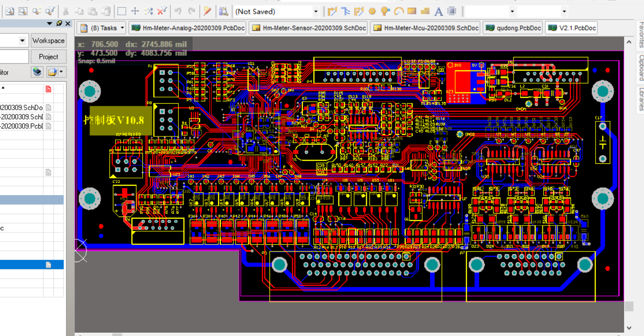Click the Redo arrow icon
This screenshot has width=644, height=336.
coord(191,11)
